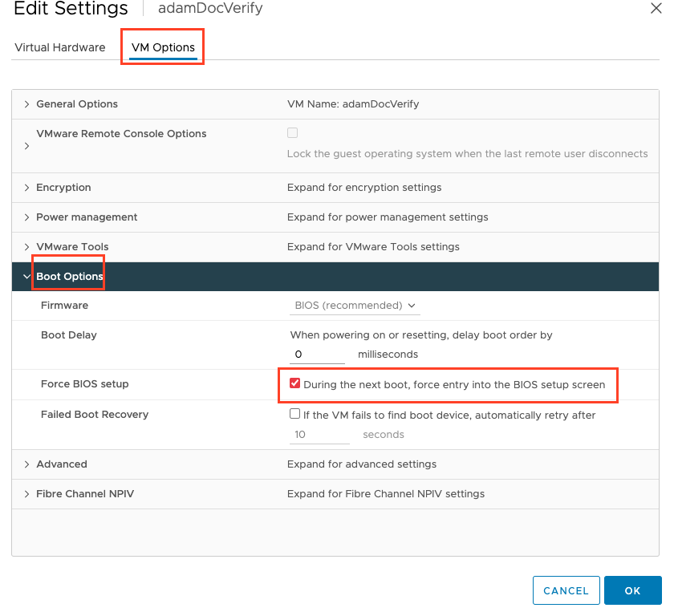674x616 pixels.
Task: Expand the Power management section
Action: pos(27,217)
